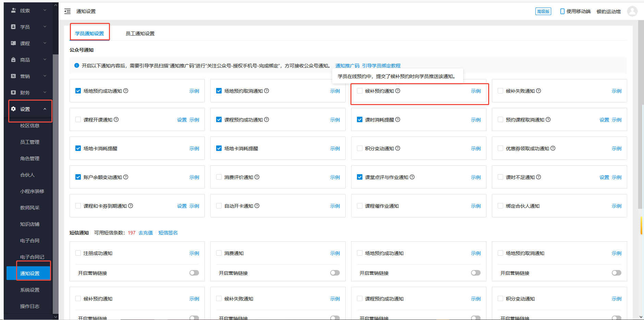Open 系统设置 in the sidebar
The height and width of the screenshot is (320, 644).
pos(30,290)
